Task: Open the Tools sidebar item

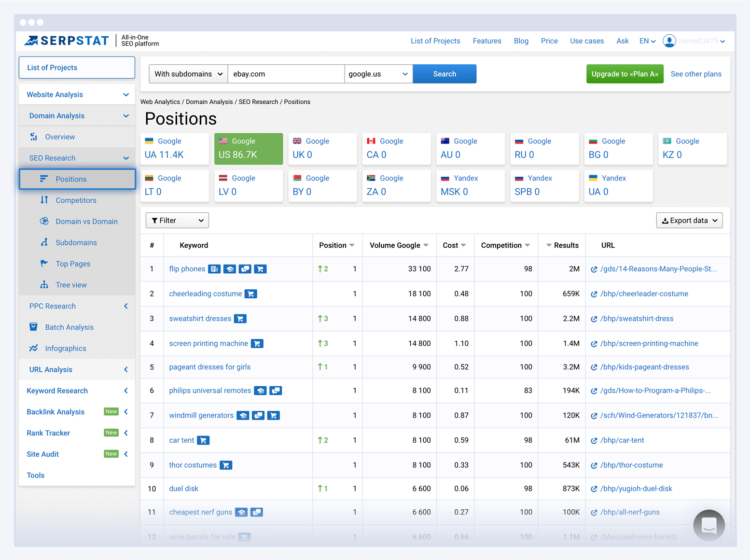Action: tap(36, 475)
